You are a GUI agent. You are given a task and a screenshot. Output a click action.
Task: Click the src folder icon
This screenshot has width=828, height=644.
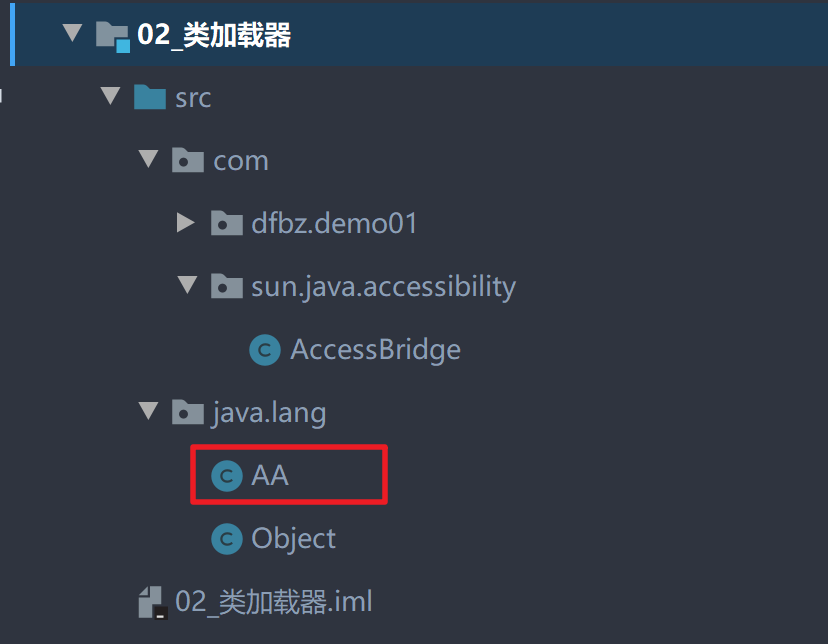click(x=148, y=97)
